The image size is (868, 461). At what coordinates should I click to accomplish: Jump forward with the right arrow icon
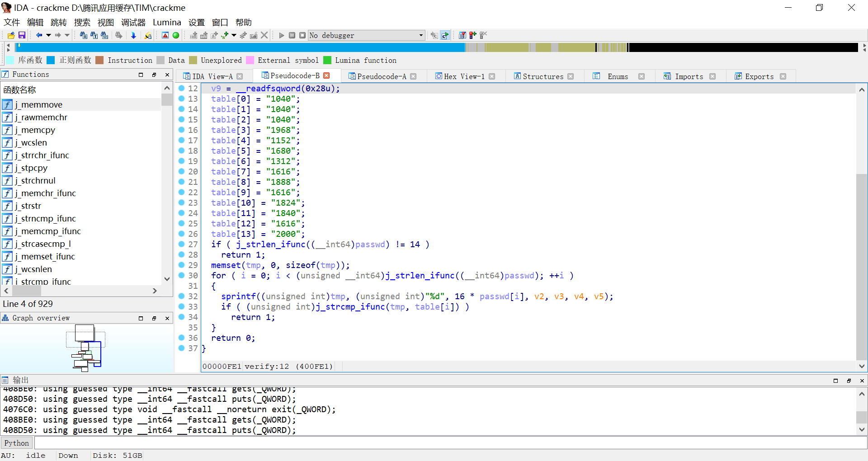click(58, 35)
